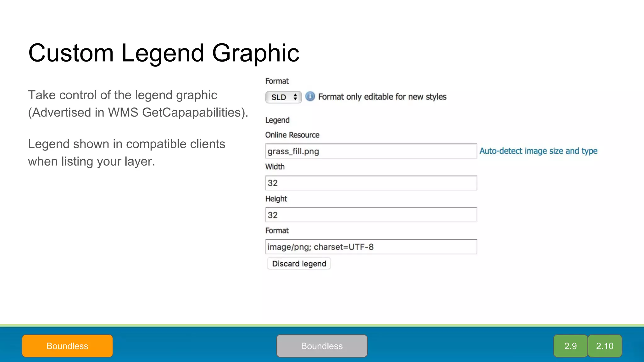
Task: Click the Format label above SLD dropdown
Action: (277, 81)
